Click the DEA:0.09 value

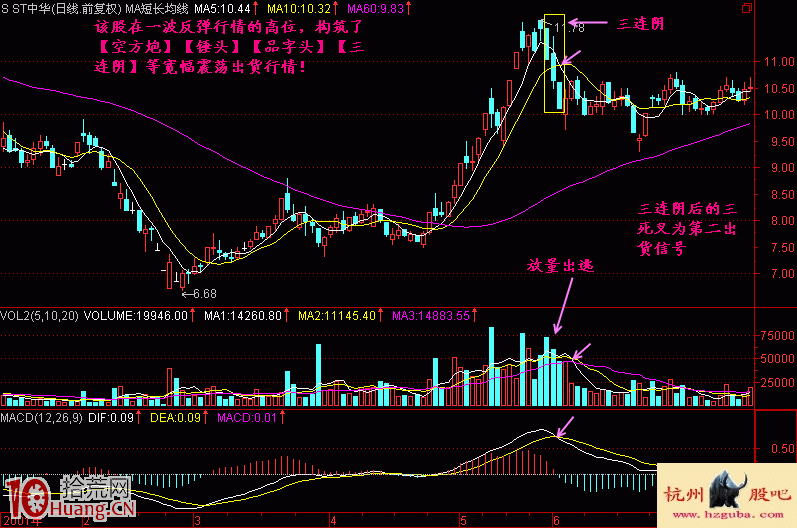click(x=175, y=418)
